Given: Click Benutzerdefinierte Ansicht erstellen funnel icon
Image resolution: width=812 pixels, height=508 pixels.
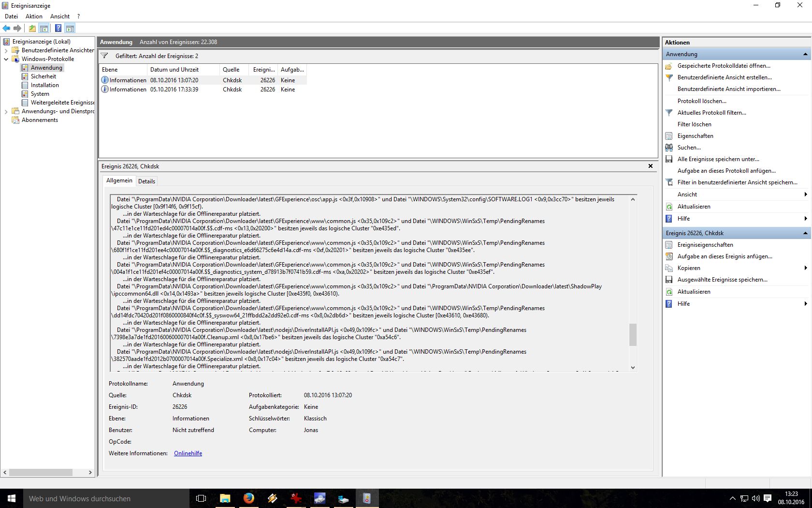Looking at the screenshot, I should [x=669, y=77].
